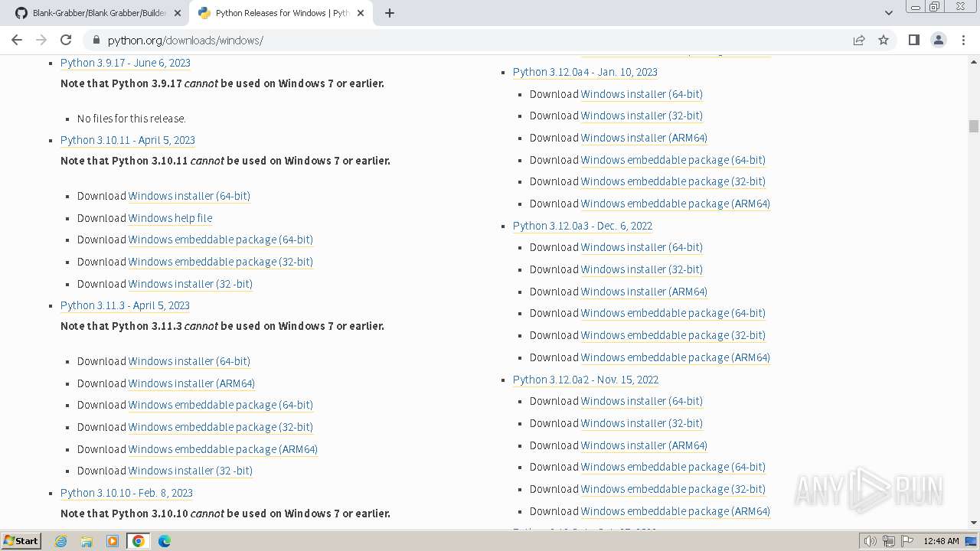The image size is (980, 551).
Task: Open the Python 3.12.0a2 - Nov. 15, 2022 link
Action: click(586, 380)
